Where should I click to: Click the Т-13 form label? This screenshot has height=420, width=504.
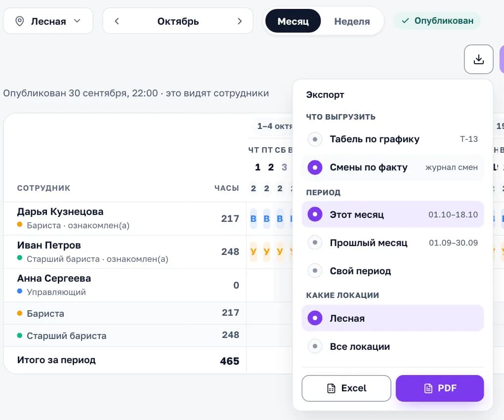468,139
